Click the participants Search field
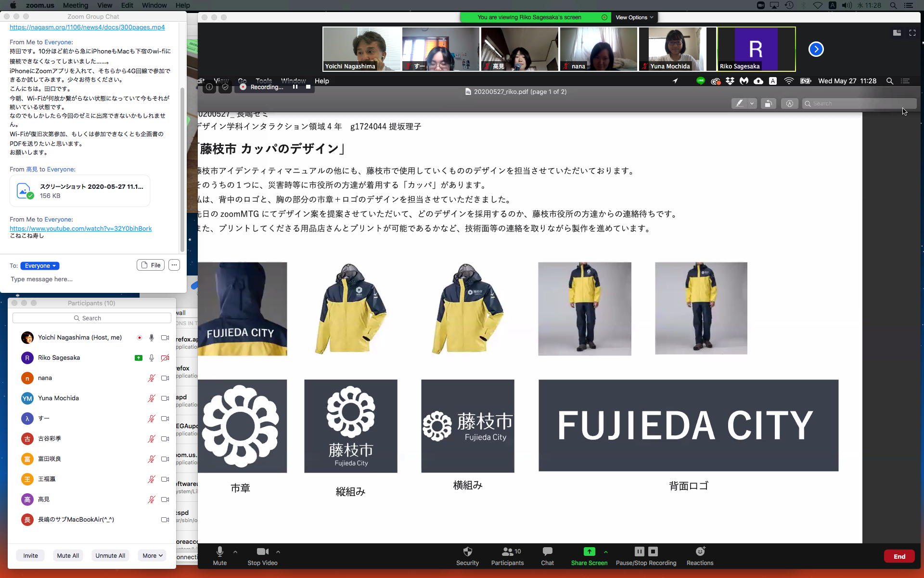Screen dimensions: 924x578 91,318
